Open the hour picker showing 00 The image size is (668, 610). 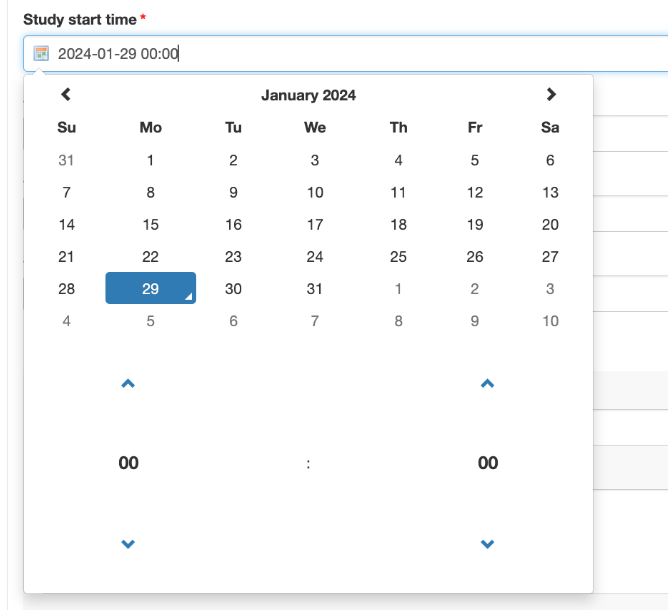pos(128,463)
